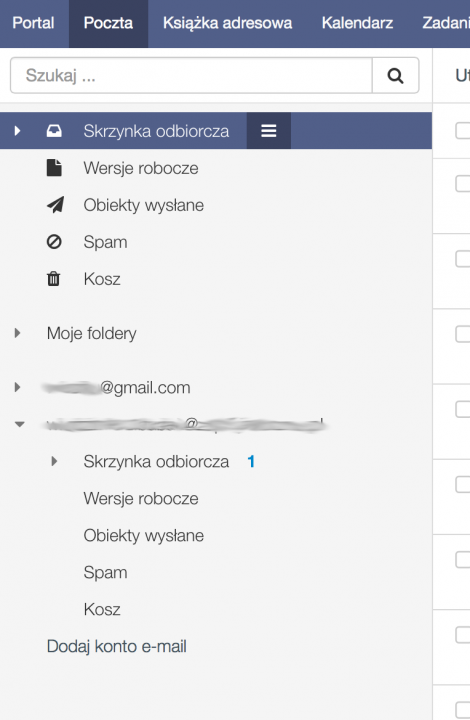
Task: Expand the primary Skrzynka odbiorcza subfolders
Action: (x=17, y=131)
